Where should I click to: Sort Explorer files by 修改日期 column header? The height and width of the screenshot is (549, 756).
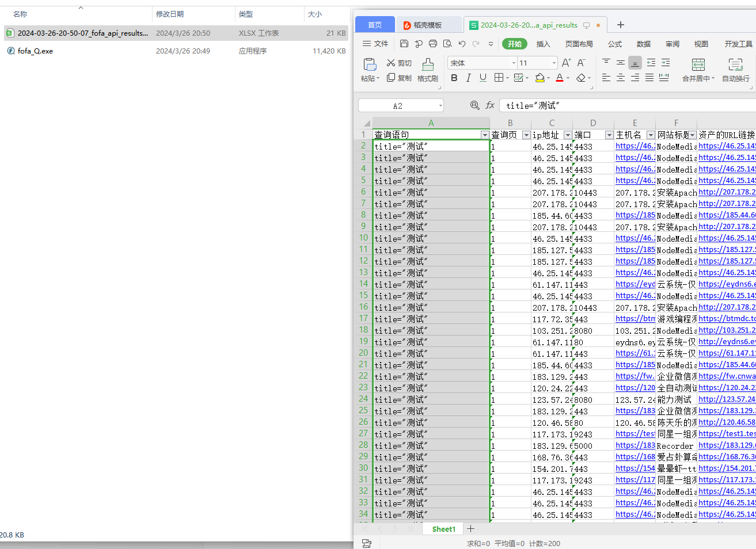pos(170,14)
